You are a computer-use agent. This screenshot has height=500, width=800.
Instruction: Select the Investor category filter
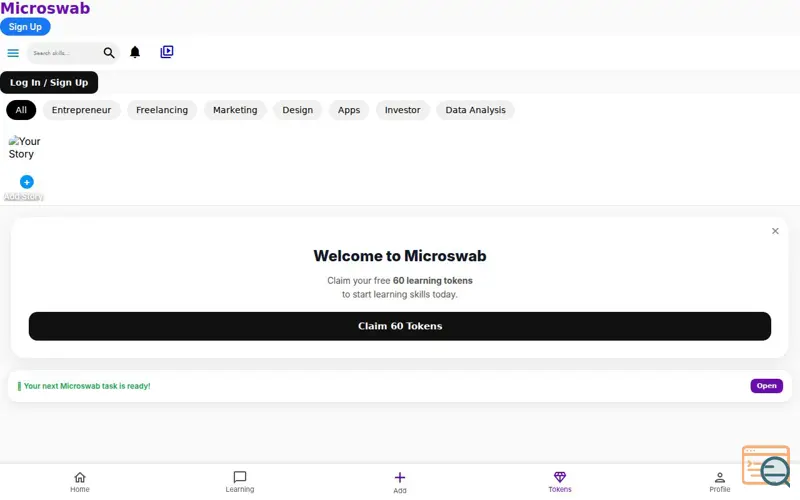pos(403,110)
